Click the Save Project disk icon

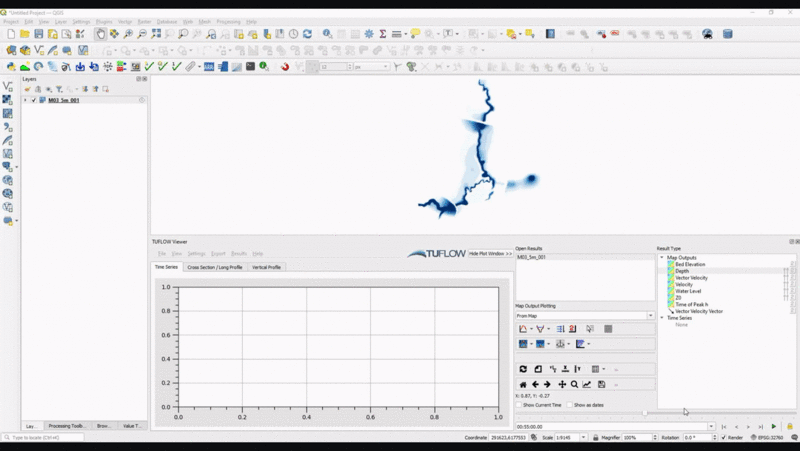38,34
